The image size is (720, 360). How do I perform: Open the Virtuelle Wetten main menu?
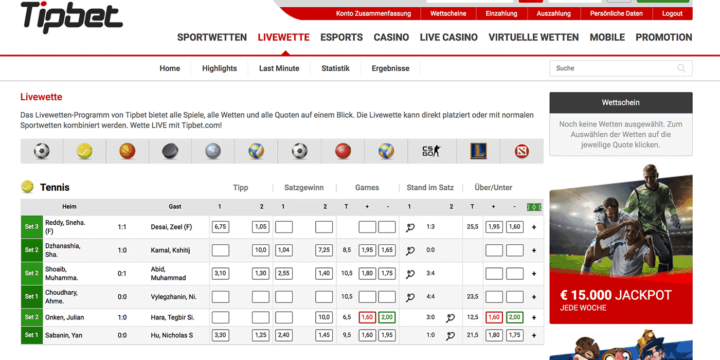534,38
